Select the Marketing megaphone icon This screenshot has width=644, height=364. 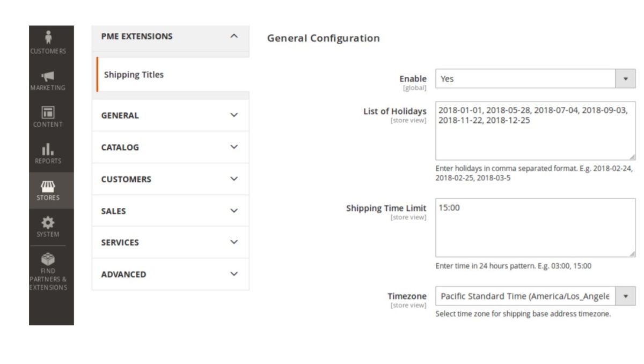48,77
